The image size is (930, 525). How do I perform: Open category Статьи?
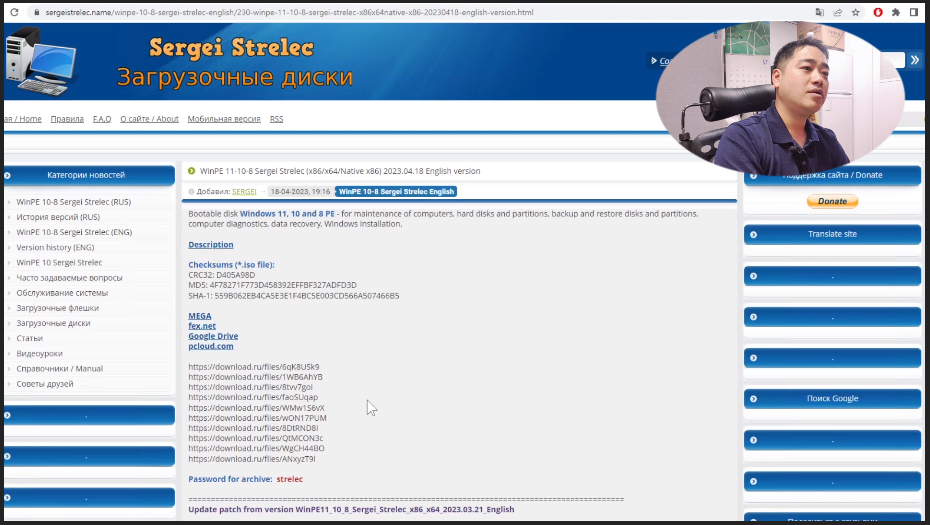tap(30, 338)
